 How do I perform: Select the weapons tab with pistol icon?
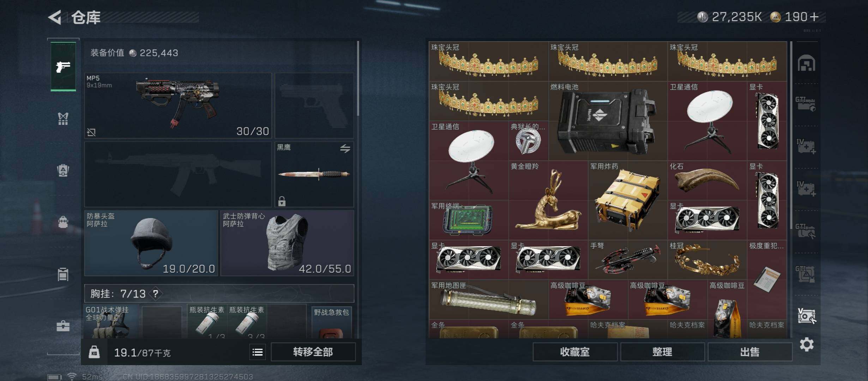(x=63, y=66)
